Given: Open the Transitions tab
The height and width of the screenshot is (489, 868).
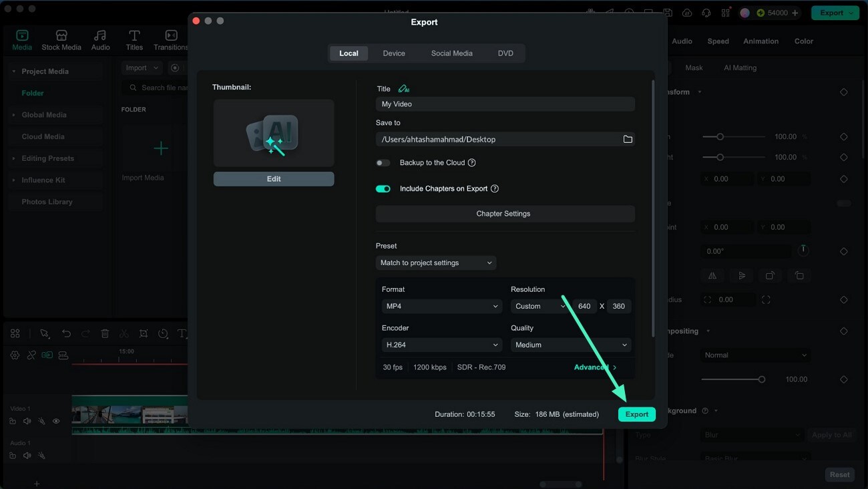Looking at the screenshot, I should pos(171,39).
